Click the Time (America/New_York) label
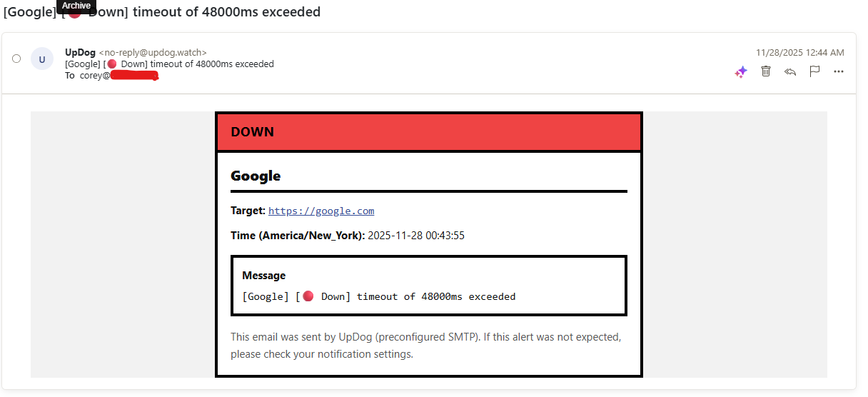 [298, 235]
